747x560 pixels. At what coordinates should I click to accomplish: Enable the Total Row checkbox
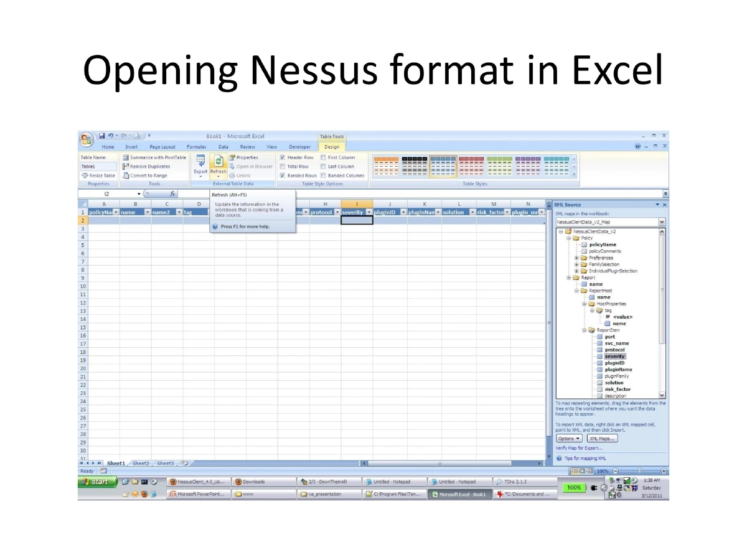[x=283, y=166]
